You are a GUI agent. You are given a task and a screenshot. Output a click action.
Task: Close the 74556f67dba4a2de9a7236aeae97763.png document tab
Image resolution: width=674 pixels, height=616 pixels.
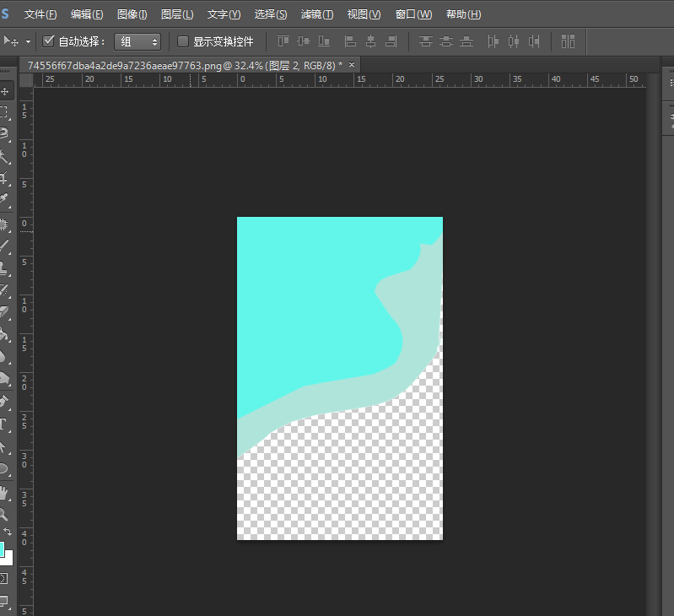352,64
